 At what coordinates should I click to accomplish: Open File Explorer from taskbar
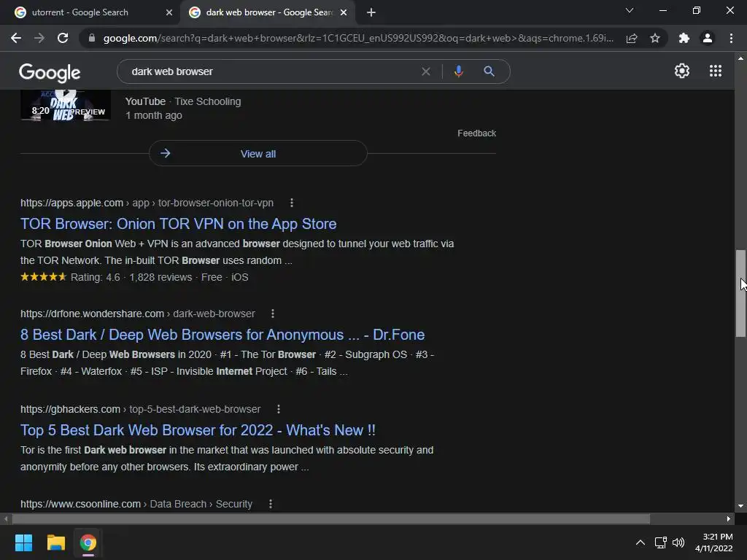pyautogui.click(x=55, y=542)
